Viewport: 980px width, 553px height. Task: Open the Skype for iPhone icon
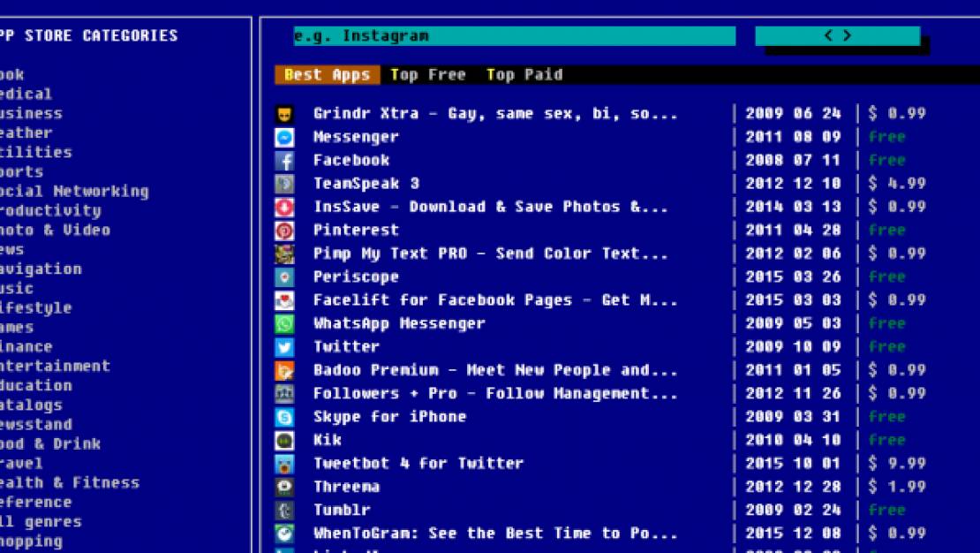coord(284,418)
